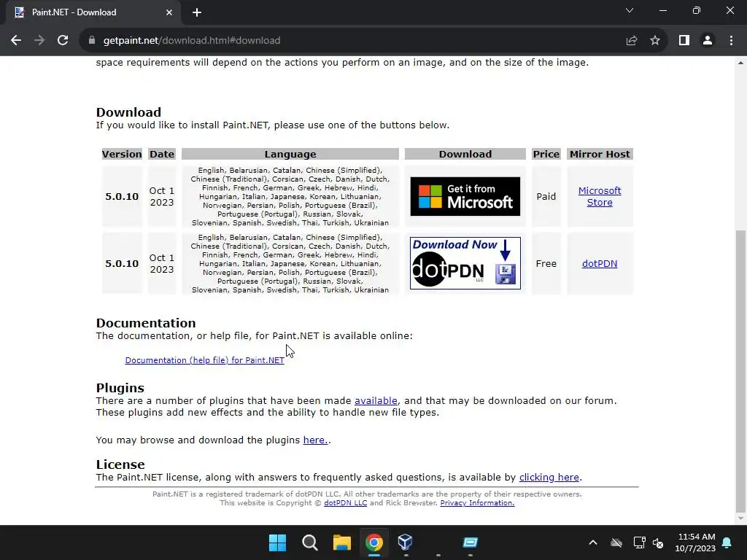This screenshot has height=560, width=747.
Task: View site security lock info
Action: tap(92, 41)
